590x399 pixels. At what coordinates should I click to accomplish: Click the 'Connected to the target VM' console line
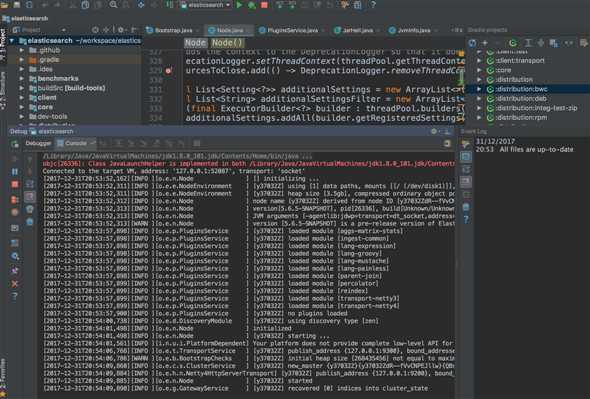173,171
